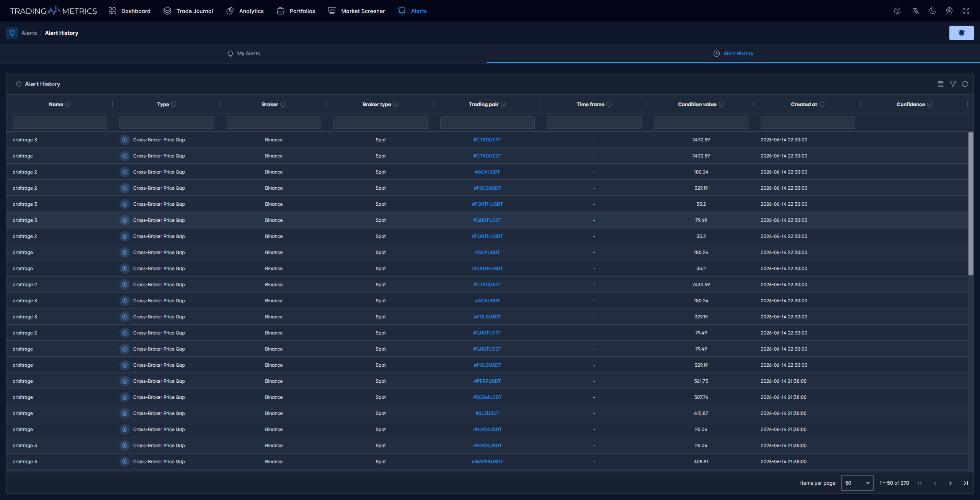
Task: Click the Type column info icon
Action: [174, 104]
